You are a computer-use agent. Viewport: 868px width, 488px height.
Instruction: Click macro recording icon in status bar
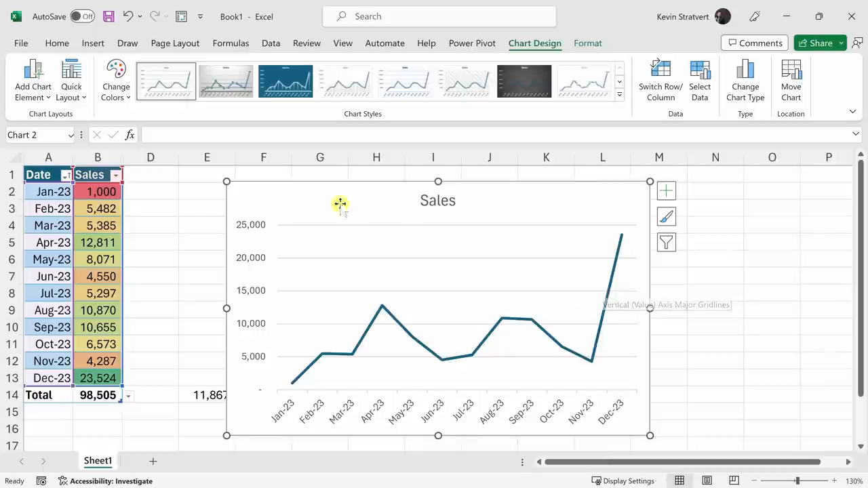pos(41,481)
